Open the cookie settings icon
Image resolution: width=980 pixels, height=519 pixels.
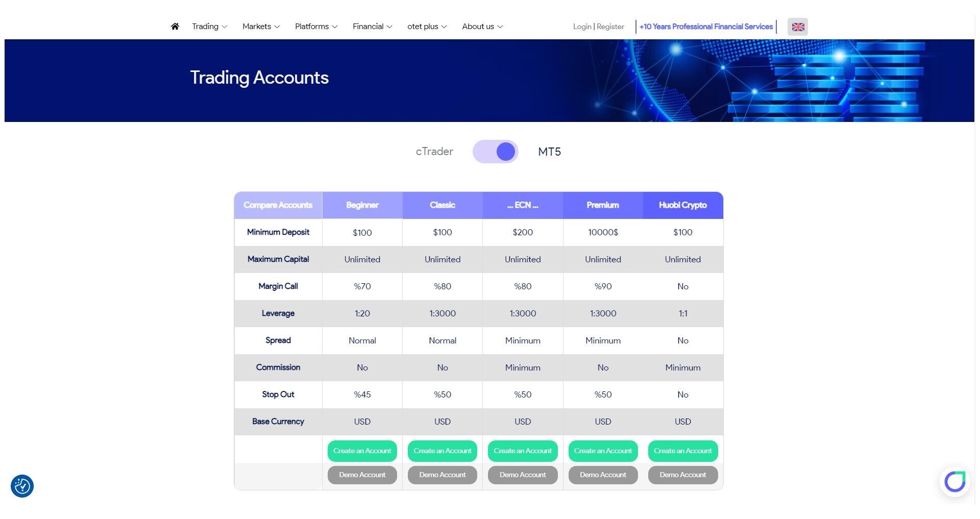click(x=22, y=486)
